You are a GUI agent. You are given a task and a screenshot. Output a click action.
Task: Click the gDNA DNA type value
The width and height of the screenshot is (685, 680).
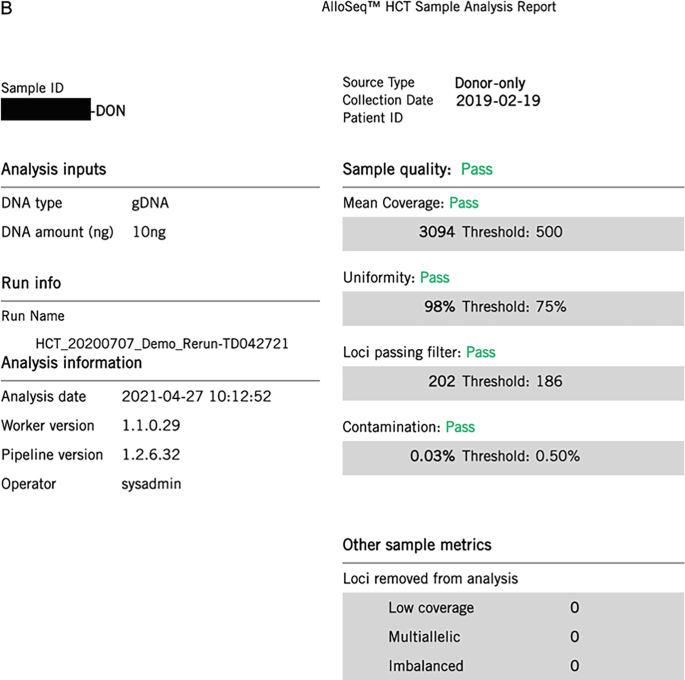click(150, 203)
